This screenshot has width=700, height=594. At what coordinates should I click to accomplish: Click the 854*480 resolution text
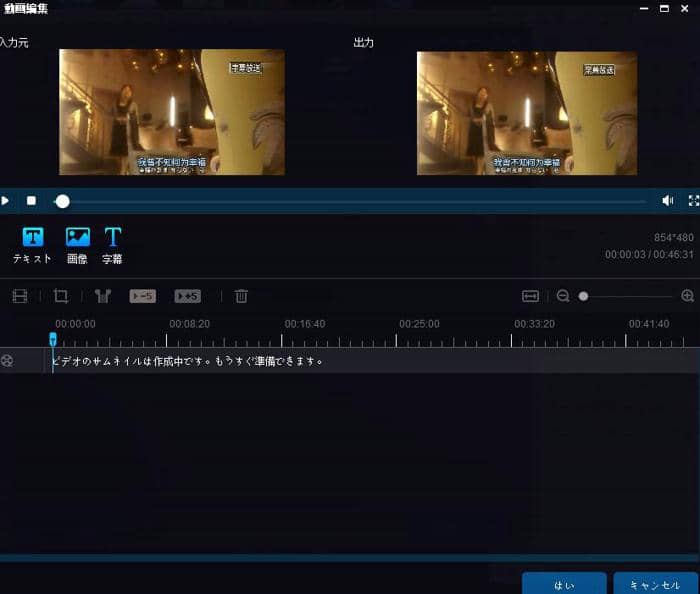tap(674, 237)
